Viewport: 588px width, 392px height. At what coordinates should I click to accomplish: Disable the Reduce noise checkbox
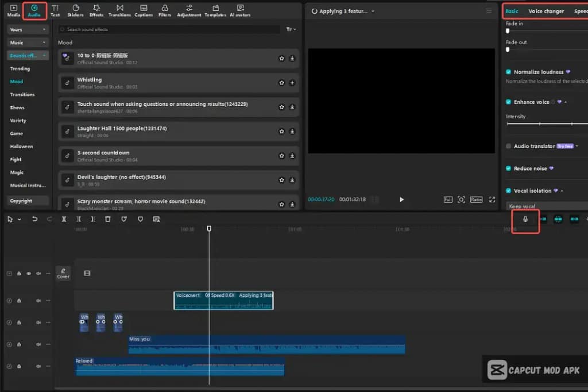(x=509, y=168)
